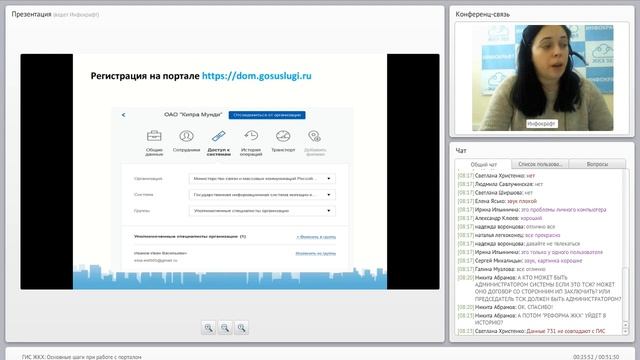Click the middle magnifier zoom button
640x360 pixels.
(225, 327)
